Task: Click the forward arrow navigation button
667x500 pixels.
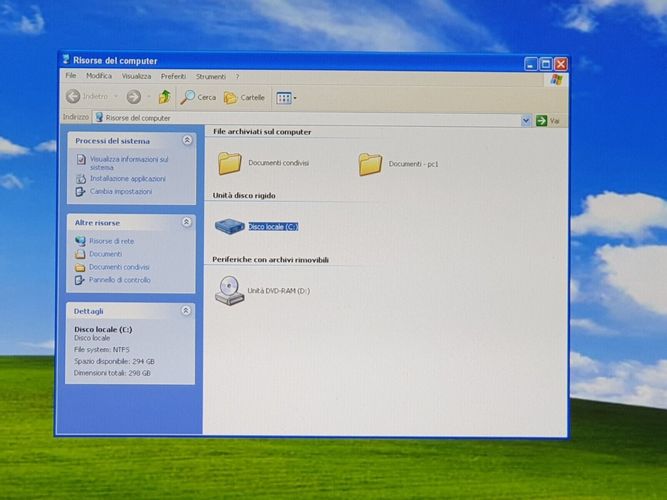Action: pyautogui.click(x=134, y=97)
